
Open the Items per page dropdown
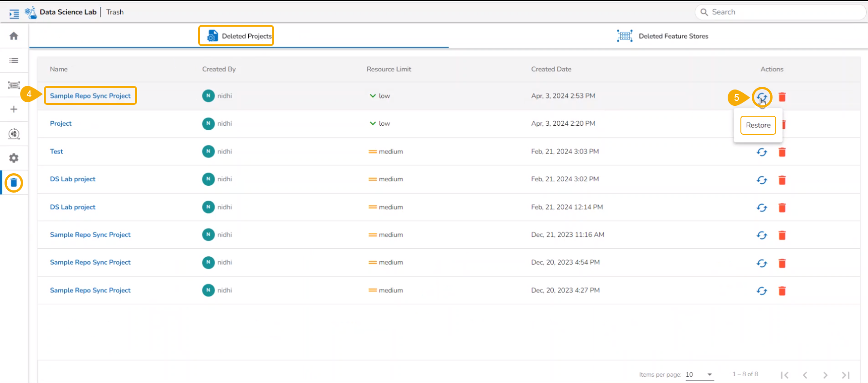click(x=699, y=374)
